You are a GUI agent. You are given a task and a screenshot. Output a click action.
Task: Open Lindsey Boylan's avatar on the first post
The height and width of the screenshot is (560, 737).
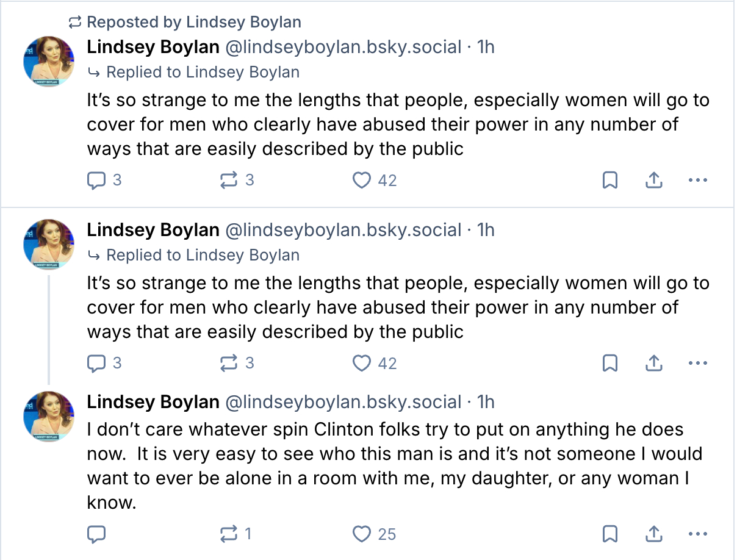[49, 61]
